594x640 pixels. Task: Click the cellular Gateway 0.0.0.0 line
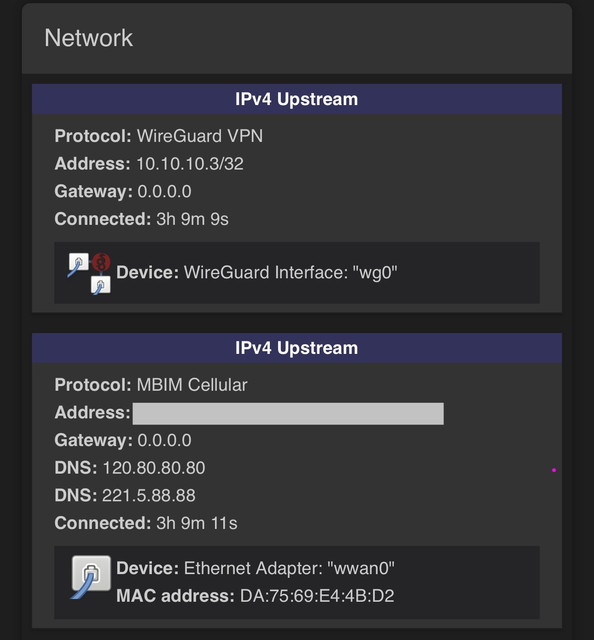tap(123, 440)
